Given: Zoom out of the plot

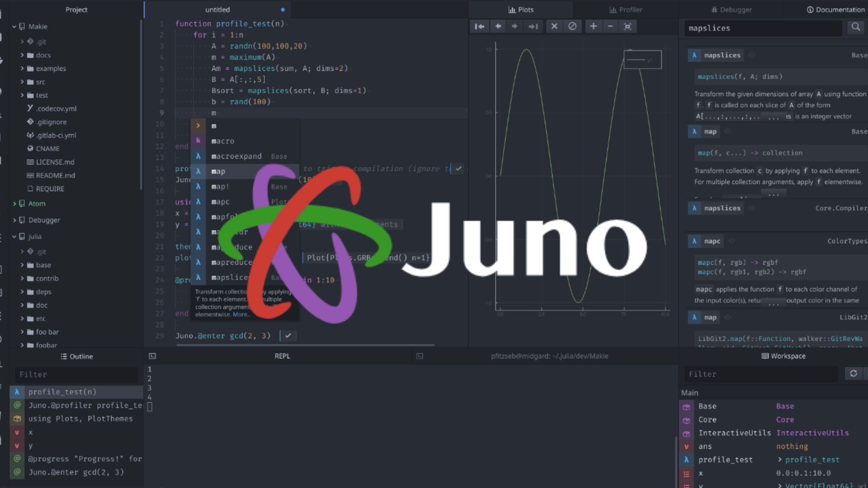Looking at the screenshot, I should (610, 27).
